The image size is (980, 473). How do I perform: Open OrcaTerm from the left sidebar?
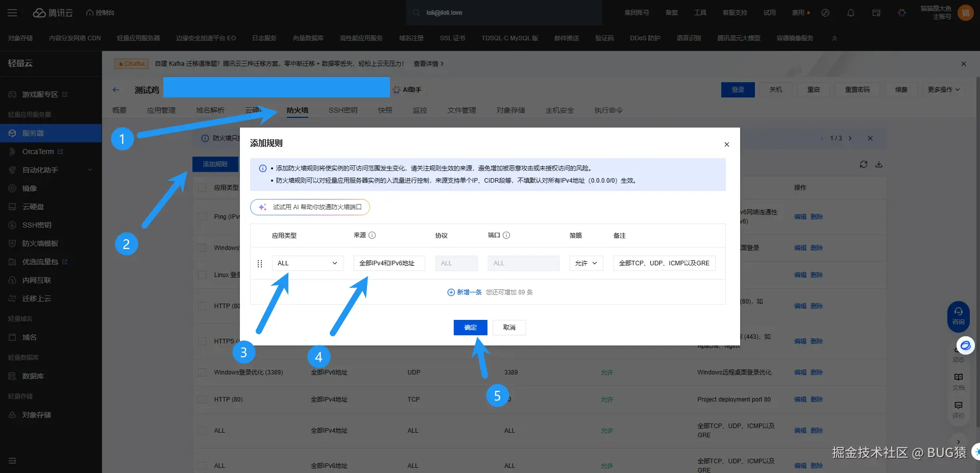coord(37,151)
